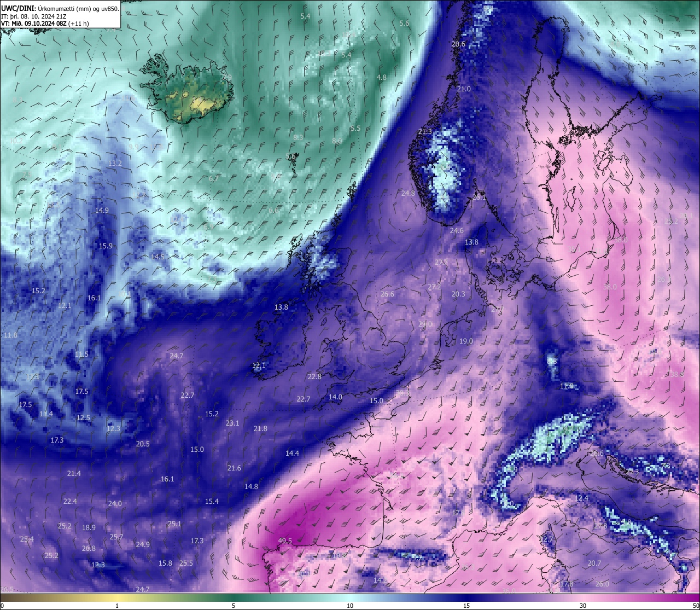Click the 'VT: Mið. 09.10.2024 08Z (+11 h)' line
The width and height of the screenshot is (700, 610).
tap(45, 24)
